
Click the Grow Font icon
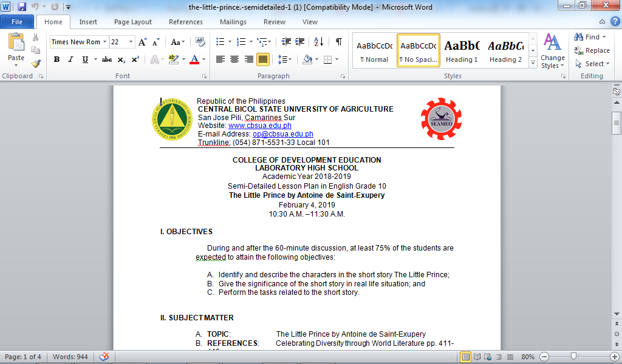pyautogui.click(x=142, y=42)
